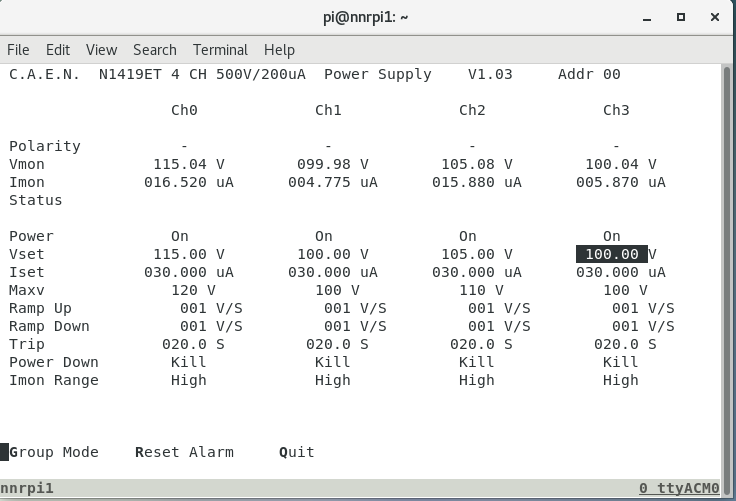Viewport: 736px width, 501px height.
Task: Open the Terminal menu
Action: pyautogui.click(x=220, y=49)
